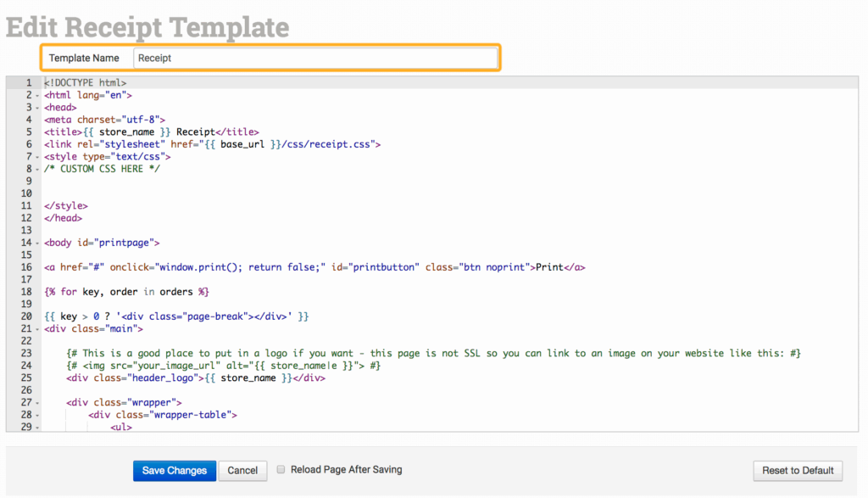Click the printbutton anchor line of code
Screen dimensions: 868x498
click(x=314, y=267)
